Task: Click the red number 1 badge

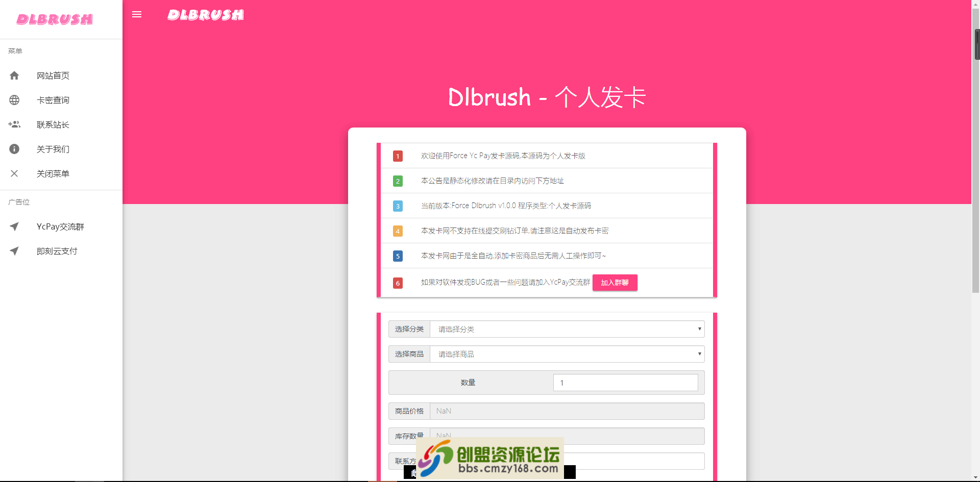Action: click(x=398, y=156)
